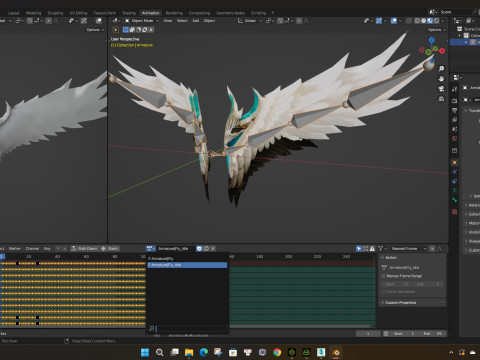This screenshot has height=360, width=480.
Task: Click the red X axis on navigation gizmo
Action: (x=442, y=51)
